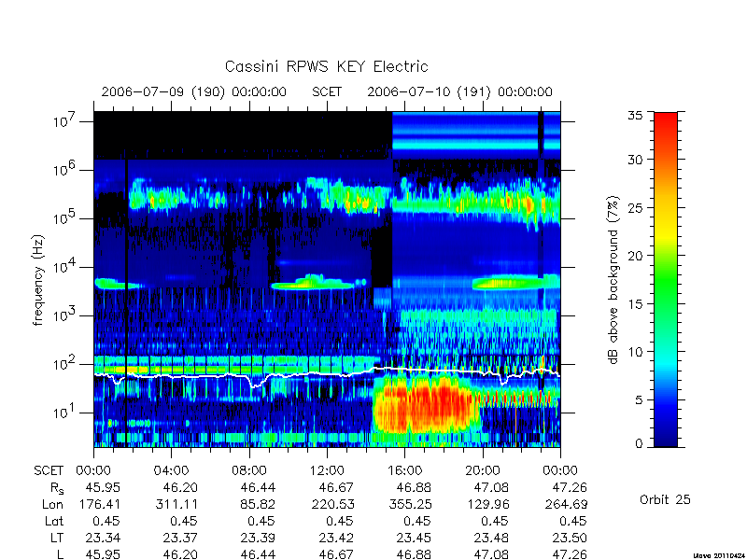Click the 20:00 SCET time tick label

point(482,471)
